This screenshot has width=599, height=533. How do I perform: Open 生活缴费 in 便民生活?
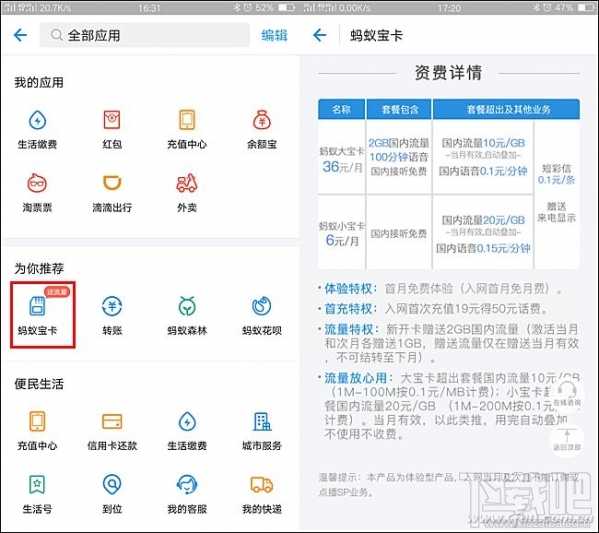pyautogui.click(x=187, y=431)
